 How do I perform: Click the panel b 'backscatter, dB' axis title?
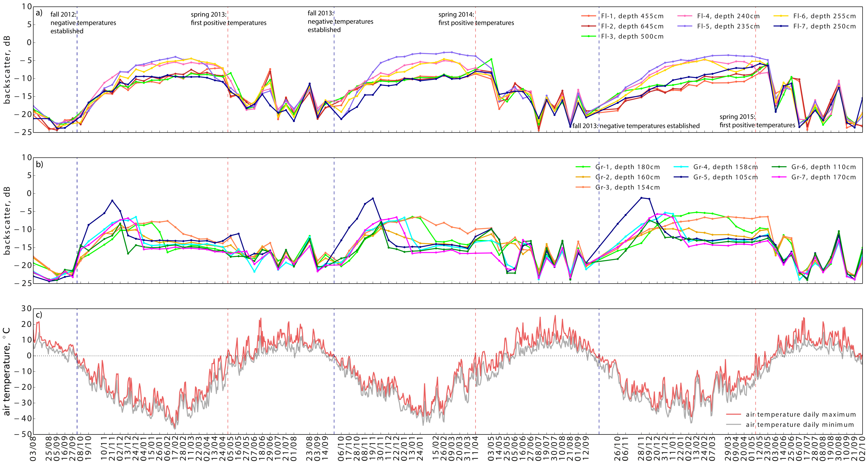pos(7,221)
